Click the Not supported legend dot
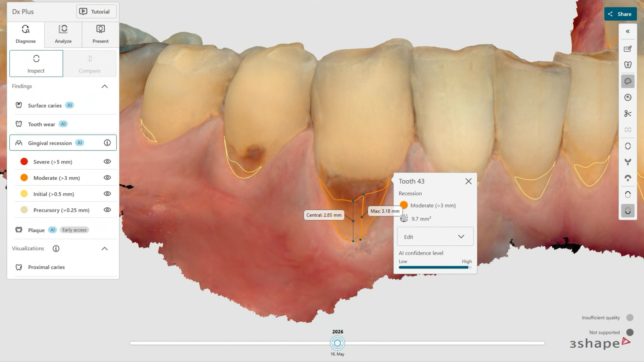Screen dimensions: 644x362 tap(630, 333)
